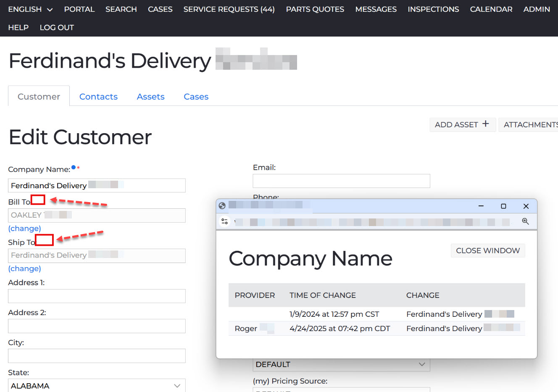Screen dimensions: 558x392
Task: Click the plus icon on ADD ASSET
Action: point(486,124)
